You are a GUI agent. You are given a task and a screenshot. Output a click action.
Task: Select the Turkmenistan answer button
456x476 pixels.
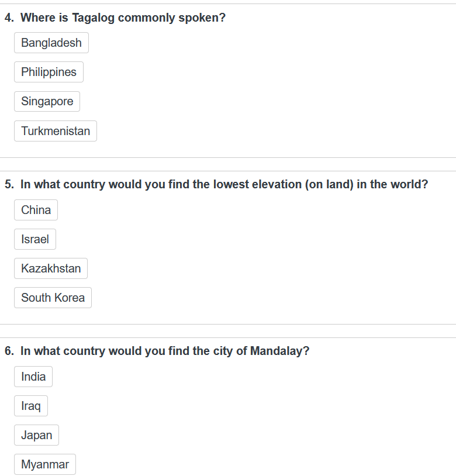coord(56,131)
